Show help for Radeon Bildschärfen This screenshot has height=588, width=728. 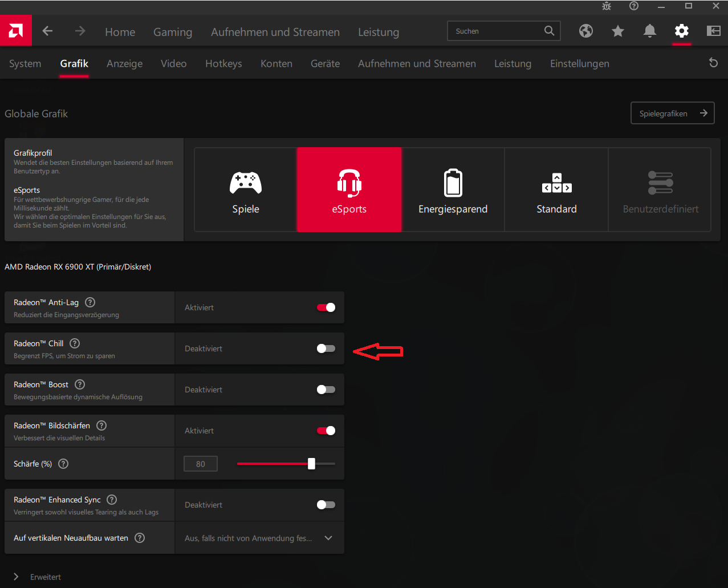pyautogui.click(x=101, y=426)
